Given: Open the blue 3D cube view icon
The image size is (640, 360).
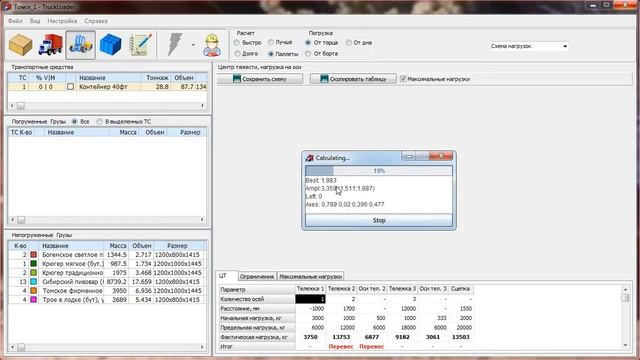Looking at the screenshot, I should coord(111,45).
